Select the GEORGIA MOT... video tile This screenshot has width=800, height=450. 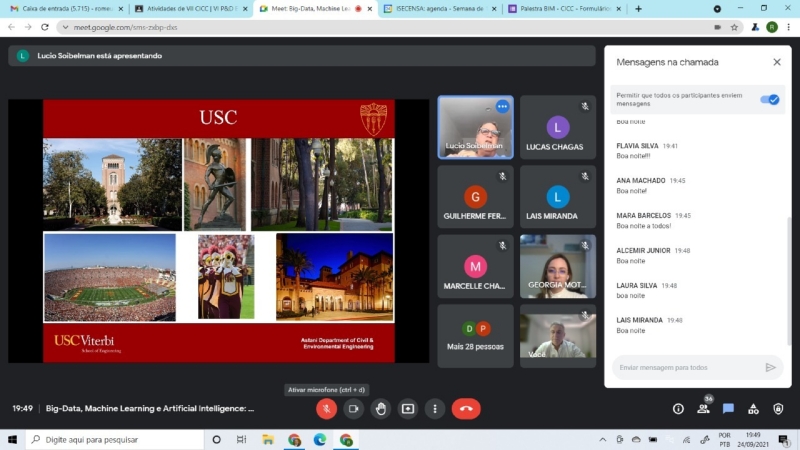pos(558,266)
